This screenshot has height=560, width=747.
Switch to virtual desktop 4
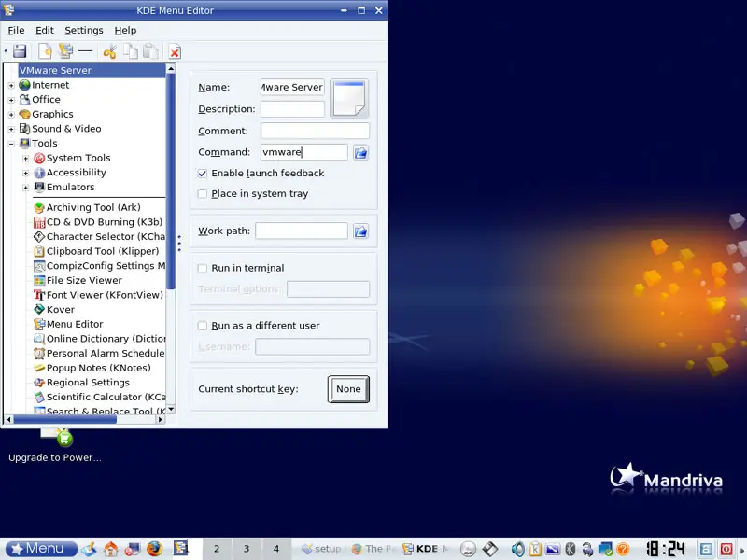pos(275,549)
